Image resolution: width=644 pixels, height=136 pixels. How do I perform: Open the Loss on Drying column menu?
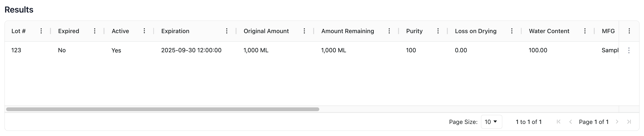click(x=512, y=31)
